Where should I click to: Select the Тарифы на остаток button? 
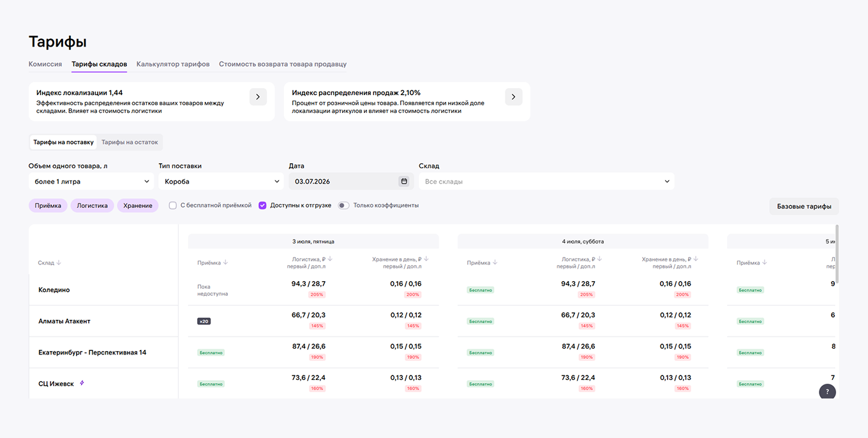[130, 142]
